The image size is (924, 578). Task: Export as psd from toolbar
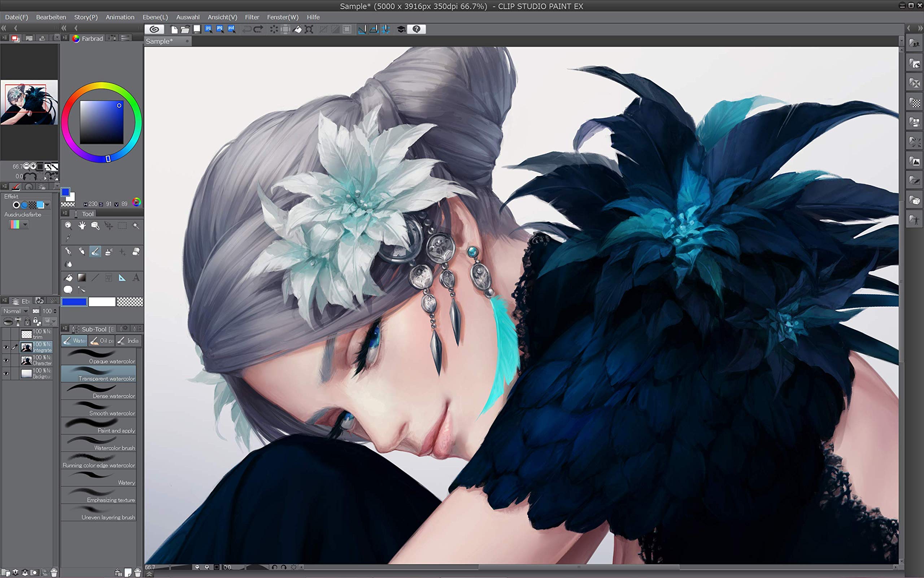click(231, 29)
